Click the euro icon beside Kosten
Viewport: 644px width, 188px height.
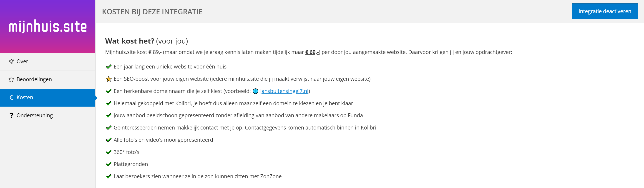coord(11,98)
